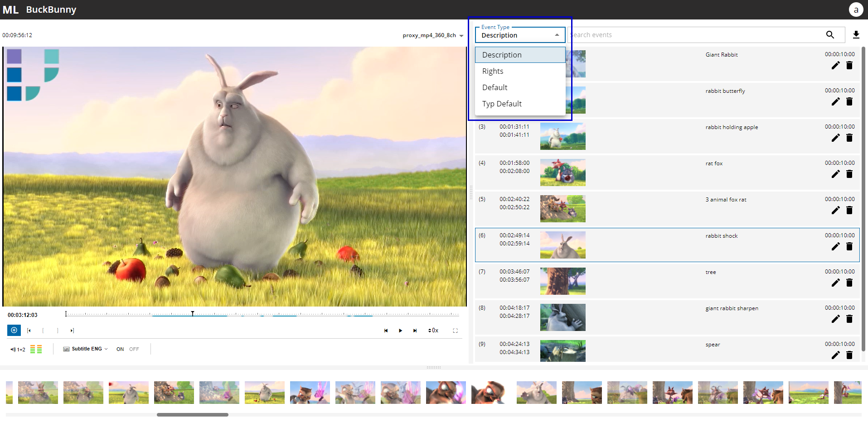Edit the rabbit shock event
The image size is (868, 422).
835,246
